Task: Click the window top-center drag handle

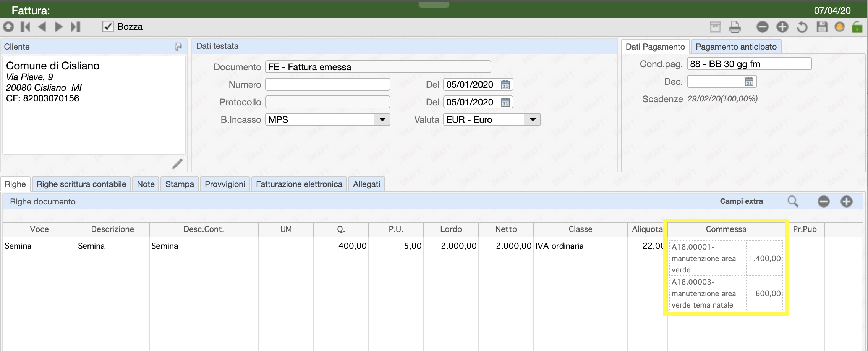Action: (434, 4)
